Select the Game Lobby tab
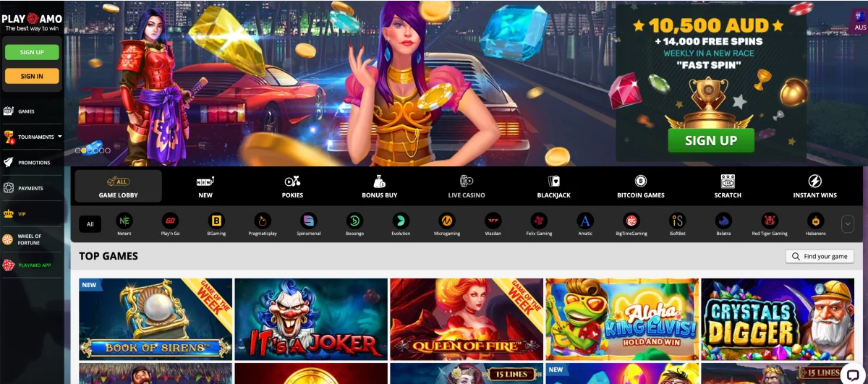Screen dimensions: 868x384 point(118,187)
